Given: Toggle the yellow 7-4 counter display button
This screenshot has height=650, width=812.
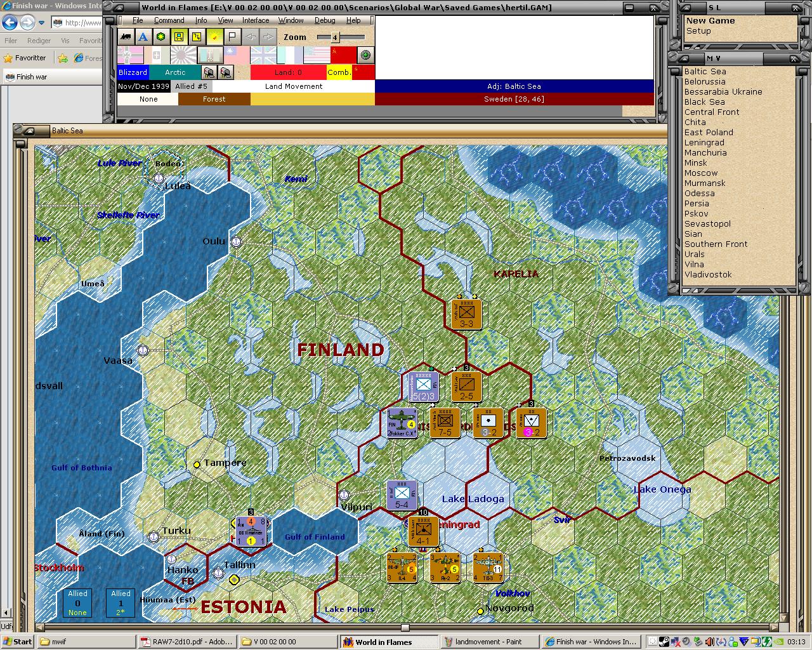Looking at the screenshot, I should tap(196, 37).
